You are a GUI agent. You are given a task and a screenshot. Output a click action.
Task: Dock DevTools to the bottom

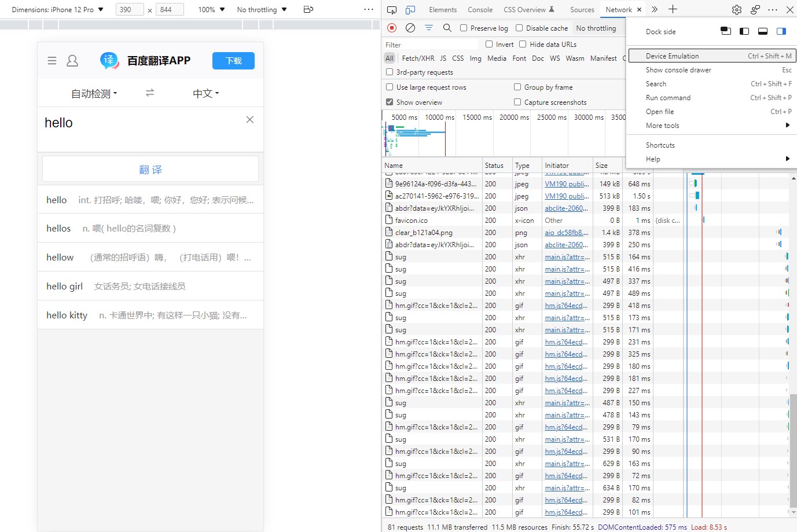tap(763, 31)
